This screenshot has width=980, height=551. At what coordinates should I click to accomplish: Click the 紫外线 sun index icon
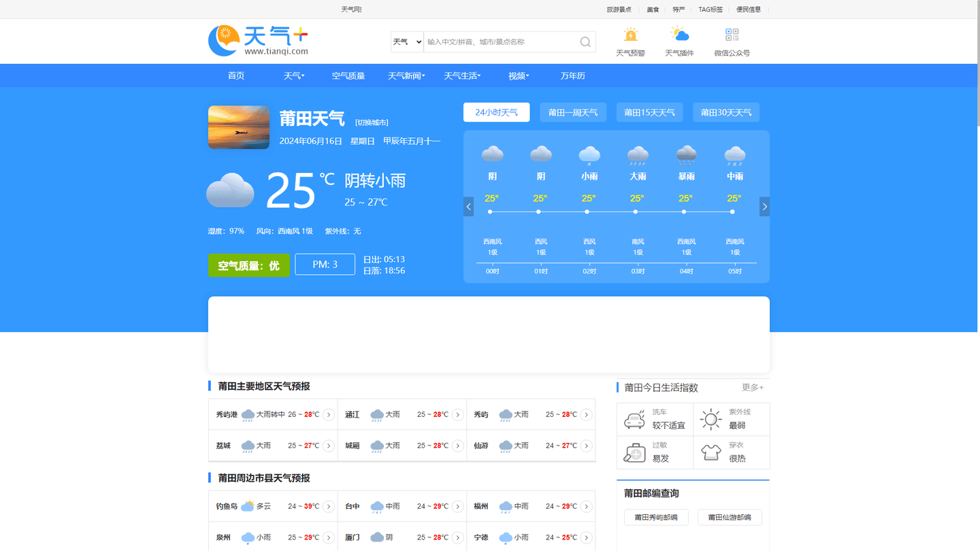(710, 419)
